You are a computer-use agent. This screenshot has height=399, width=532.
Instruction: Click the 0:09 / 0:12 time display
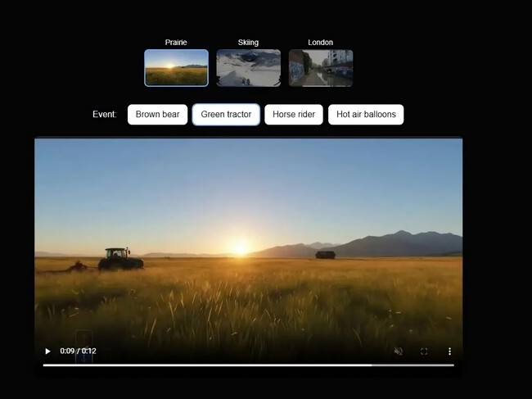tap(78, 351)
